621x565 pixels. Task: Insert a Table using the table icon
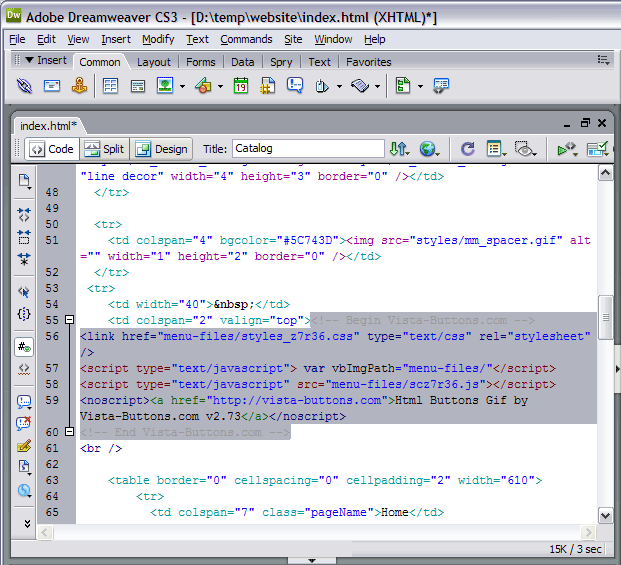pyautogui.click(x=110, y=86)
